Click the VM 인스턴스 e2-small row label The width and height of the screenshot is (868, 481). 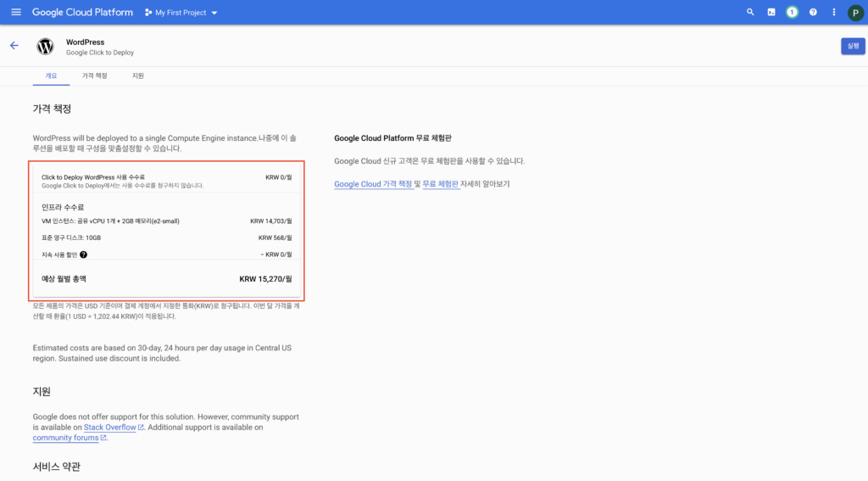[x=110, y=221]
